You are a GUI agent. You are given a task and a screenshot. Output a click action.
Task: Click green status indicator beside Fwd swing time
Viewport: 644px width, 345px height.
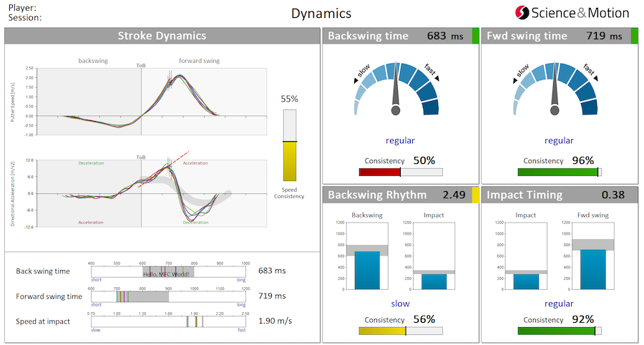[635, 36]
